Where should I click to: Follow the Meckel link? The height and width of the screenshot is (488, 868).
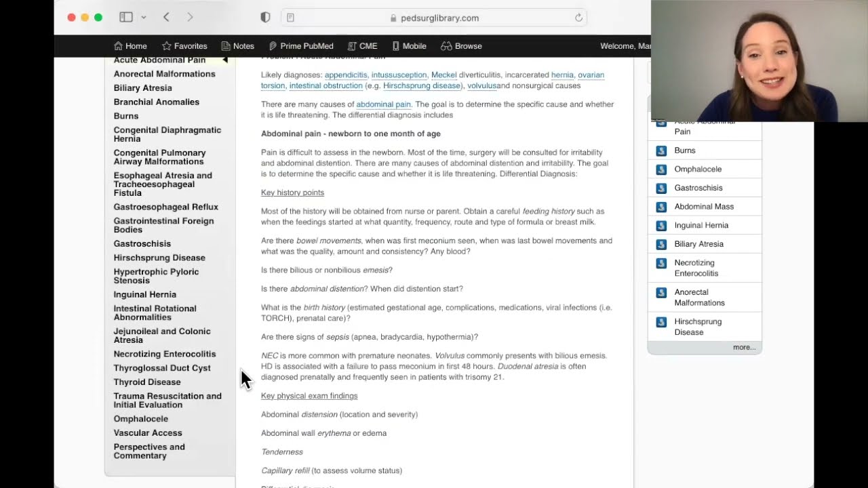pos(444,75)
